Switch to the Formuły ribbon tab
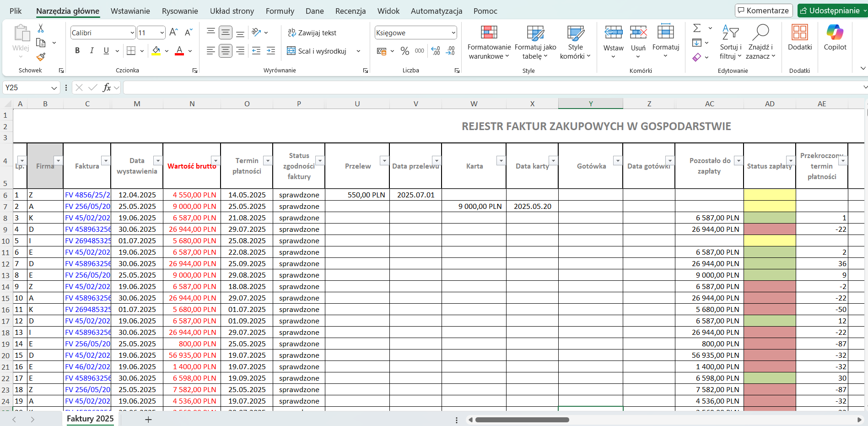This screenshot has height=426, width=868. pyautogui.click(x=280, y=11)
